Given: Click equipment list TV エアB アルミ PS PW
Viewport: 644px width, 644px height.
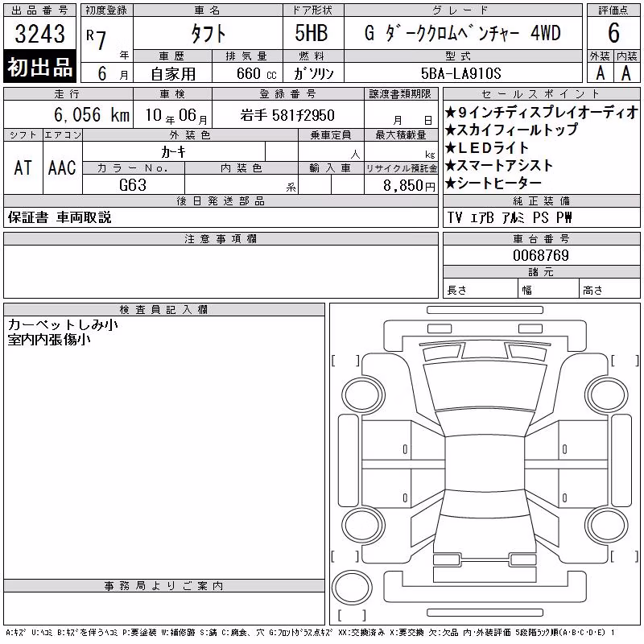Looking at the screenshot, I should tap(510, 217).
